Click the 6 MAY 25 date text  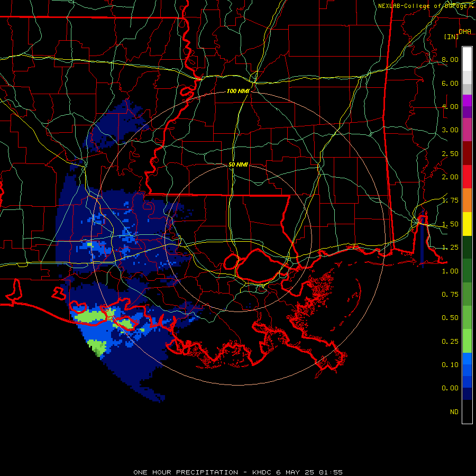point(295,472)
